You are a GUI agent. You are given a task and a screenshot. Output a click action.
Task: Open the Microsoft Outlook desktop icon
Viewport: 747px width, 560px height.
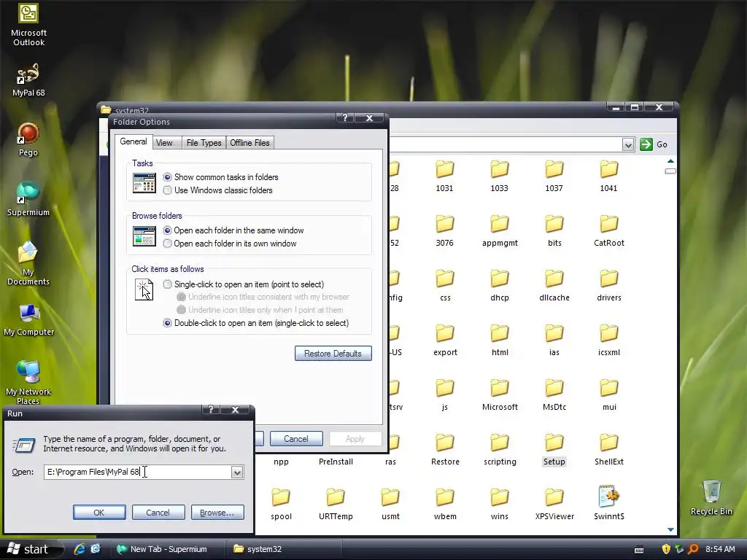[x=28, y=24]
